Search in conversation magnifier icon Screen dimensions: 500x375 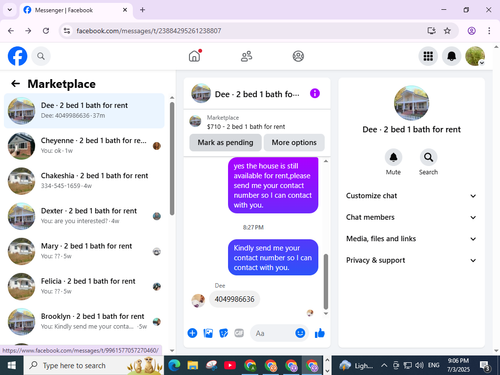428,157
